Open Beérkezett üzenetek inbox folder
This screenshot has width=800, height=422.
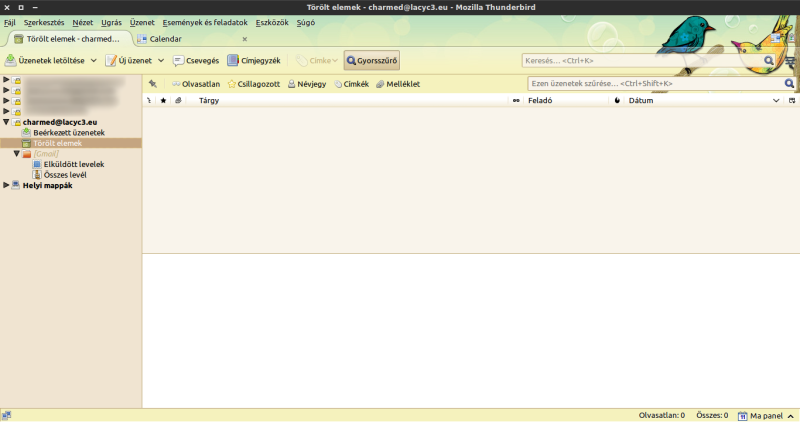point(69,133)
